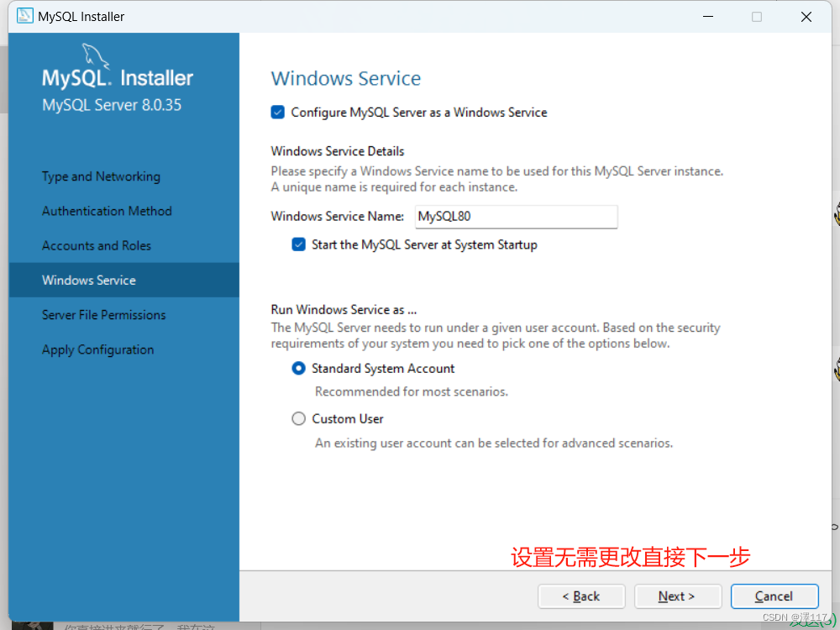Click the Recommended for most scenarios text
840x630 pixels.
click(x=412, y=391)
